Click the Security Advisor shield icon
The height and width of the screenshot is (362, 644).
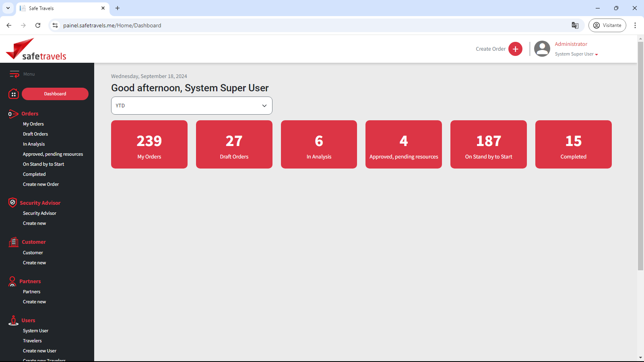(12, 203)
